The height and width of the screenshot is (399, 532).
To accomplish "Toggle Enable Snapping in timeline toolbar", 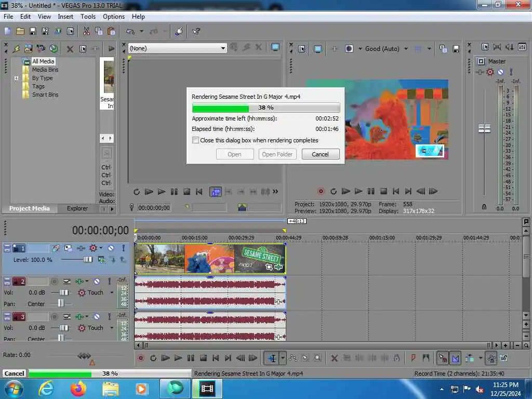I will tap(443, 358).
